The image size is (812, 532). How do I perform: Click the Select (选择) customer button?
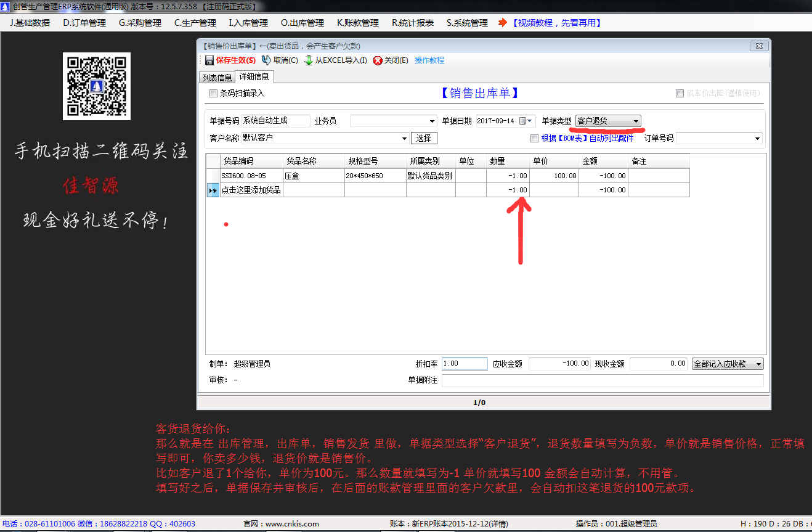[424, 138]
